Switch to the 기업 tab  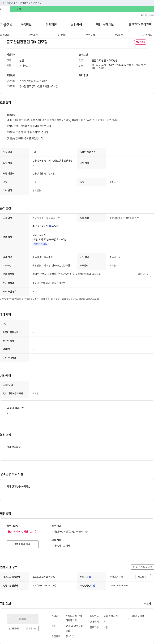pyautogui.click(x=19, y=9)
